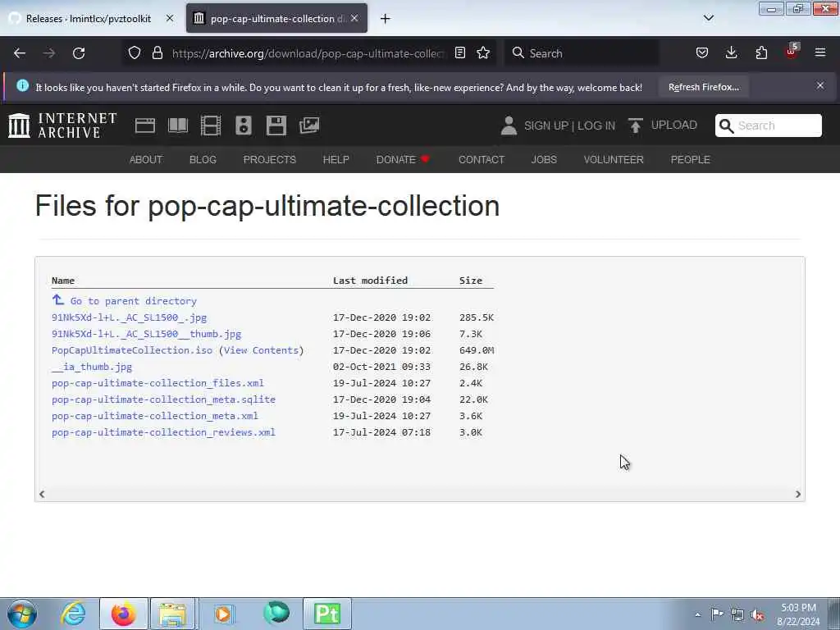The height and width of the screenshot is (630, 840).
Task: Open the Wayback Machine web icon
Action: [145, 126]
